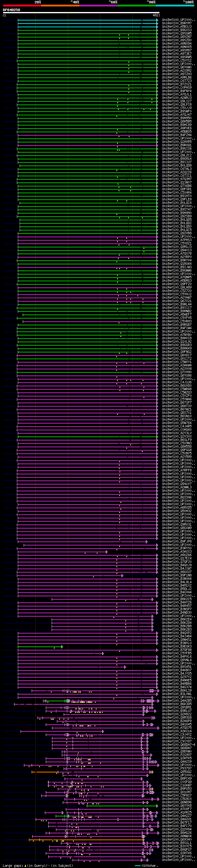Click the UniRef100_A9RLB6 label
197x868 pixels.
(x=177, y=78)
